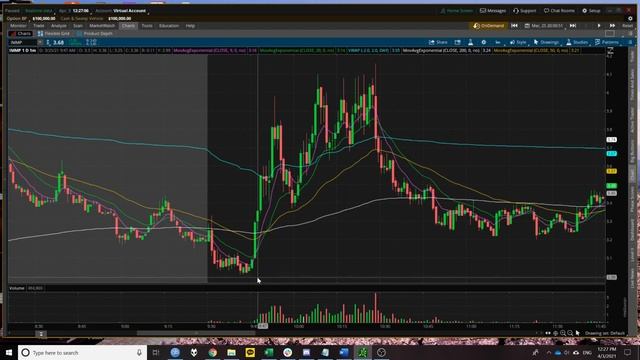This screenshot has width=640, height=360.
Task: Zoom in with the magnifier plus icon
Action: tap(563, 333)
